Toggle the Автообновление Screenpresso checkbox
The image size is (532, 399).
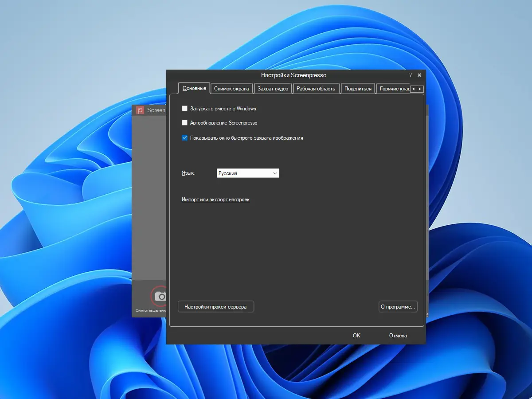click(x=185, y=123)
